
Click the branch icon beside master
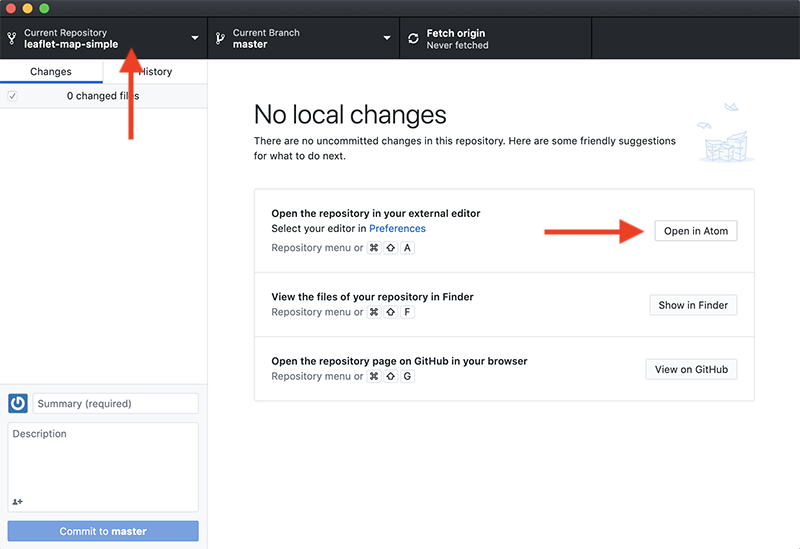220,38
